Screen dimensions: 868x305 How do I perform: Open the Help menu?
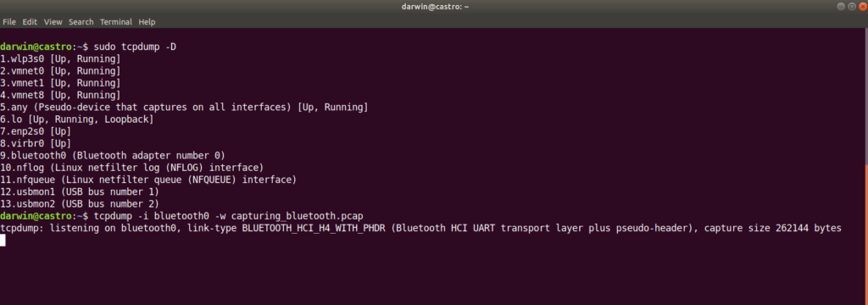(x=147, y=22)
